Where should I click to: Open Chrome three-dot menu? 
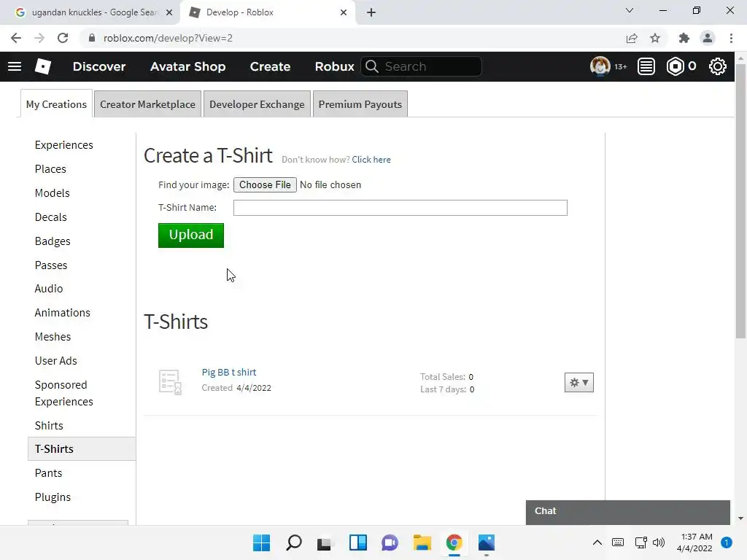(731, 38)
